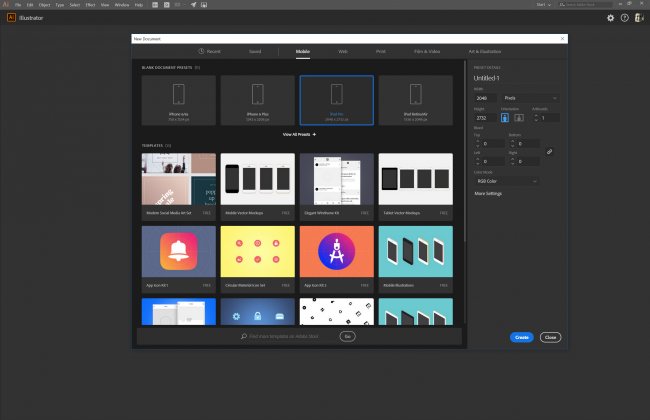Click the magnifier icon in template search
This screenshot has height=420, width=650.
[x=244, y=336]
